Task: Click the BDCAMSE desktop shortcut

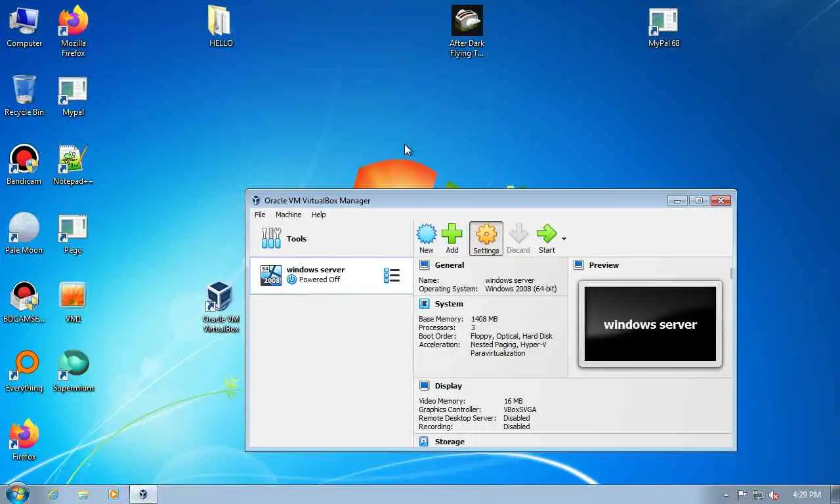Action: pyautogui.click(x=24, y=303)
